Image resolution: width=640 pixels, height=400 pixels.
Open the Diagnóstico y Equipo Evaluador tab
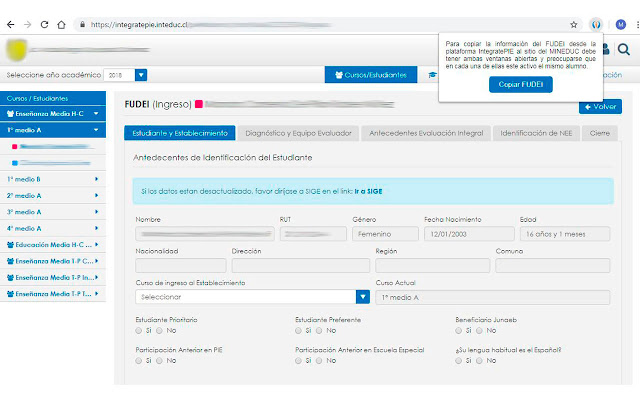pyautogui.click(x=298, y=133)
